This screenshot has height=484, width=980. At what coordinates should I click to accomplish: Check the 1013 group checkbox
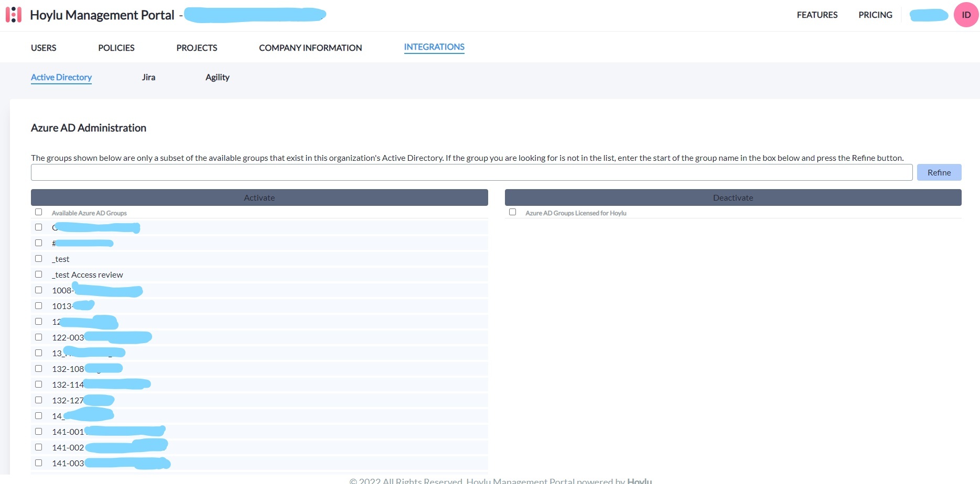[38, 306]
